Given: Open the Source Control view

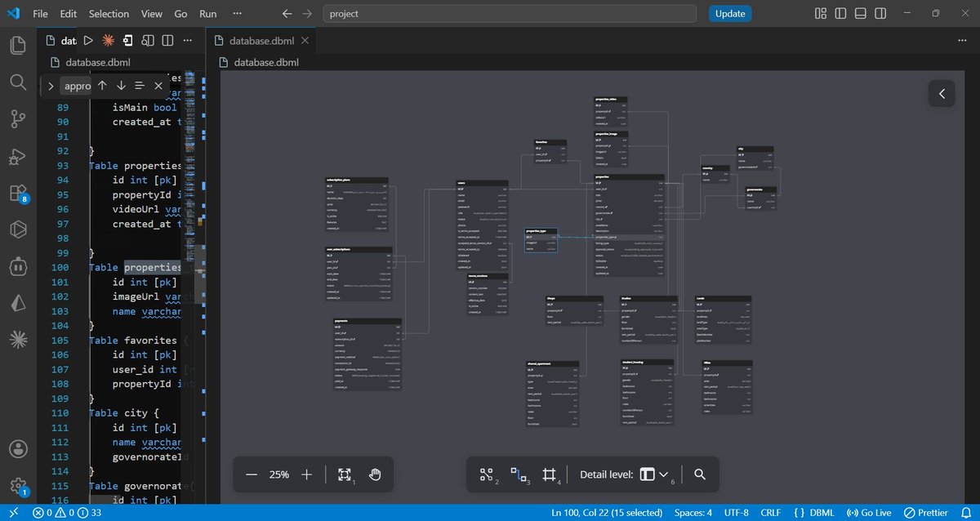Looking at the screenshot, I should pos(18,119).
